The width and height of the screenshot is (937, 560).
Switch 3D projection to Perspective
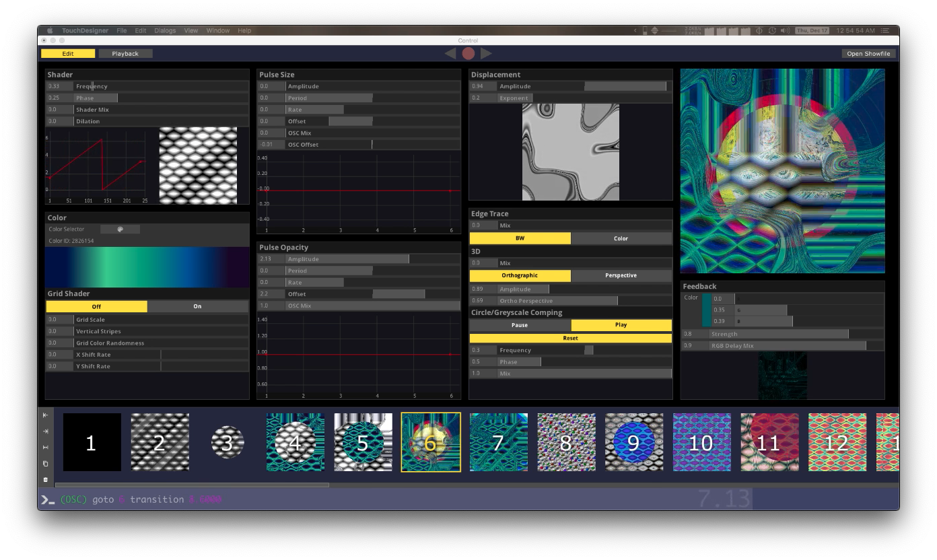[x=620, y=275]
